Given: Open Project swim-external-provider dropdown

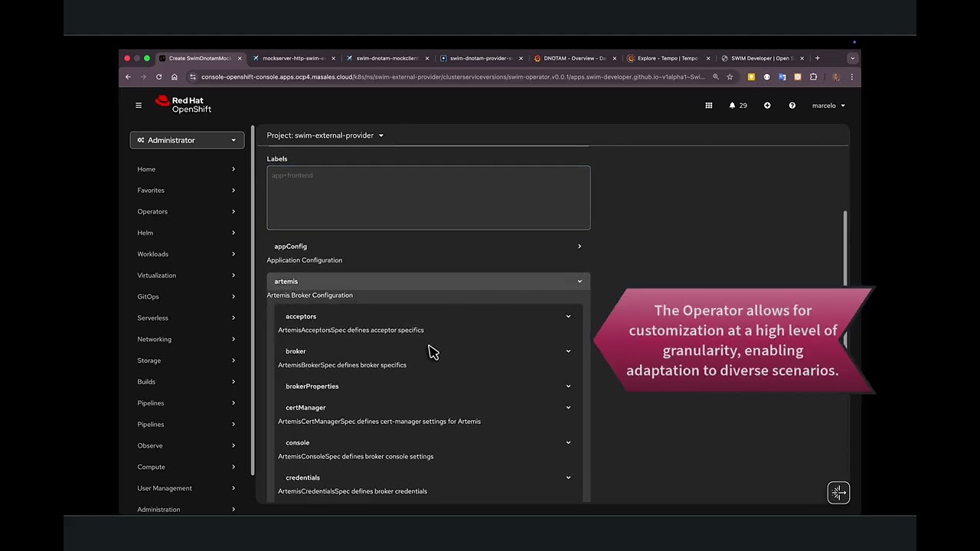Looking at the screenshot, I should click(x=325, y=135).
